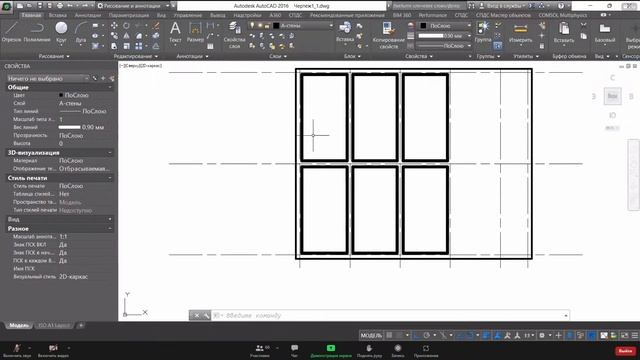
Task: Select the Круг (Circle) tool
Action: [61, 32]
